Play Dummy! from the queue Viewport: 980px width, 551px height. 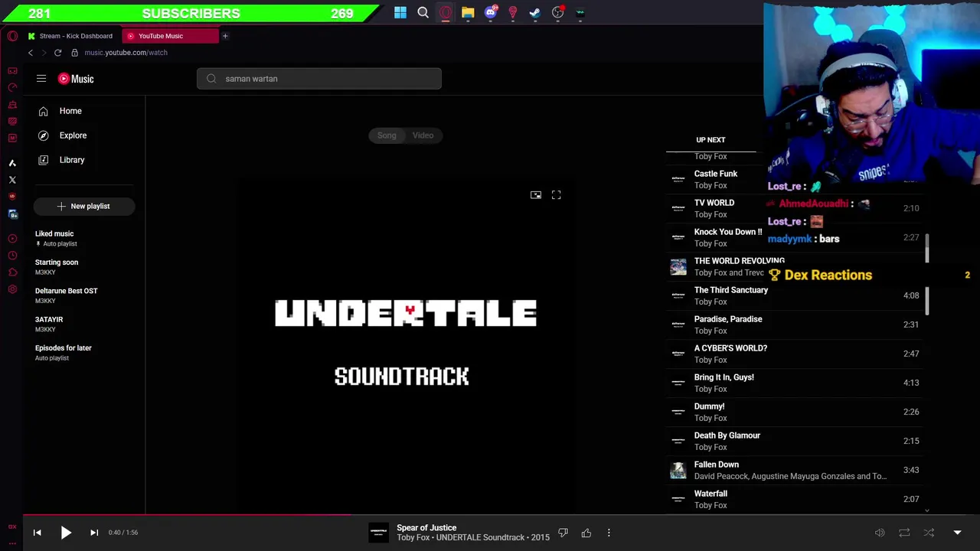[x=795, y=412]
